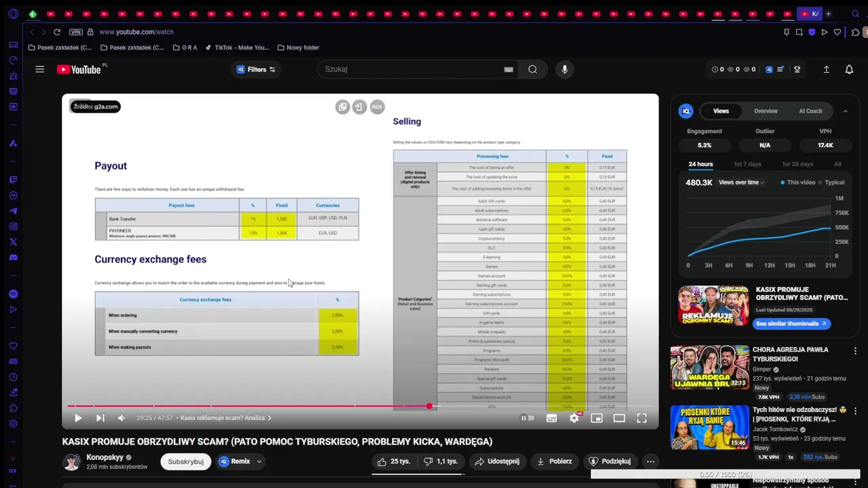Open a new browser tab with the plus
The image size is (868, 488).
[828, 14]
